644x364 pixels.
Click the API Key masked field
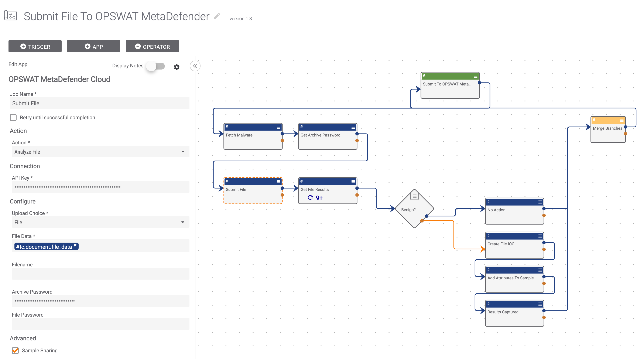(x=100, y=187)
